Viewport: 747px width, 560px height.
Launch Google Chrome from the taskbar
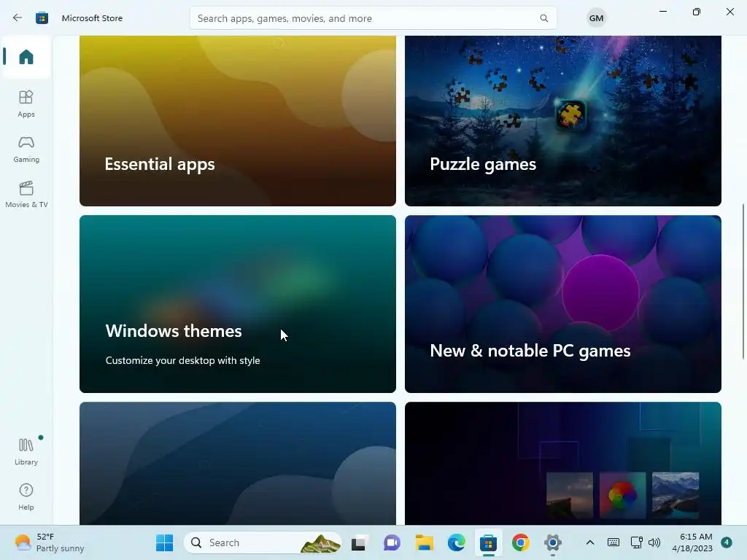(521, 542)
